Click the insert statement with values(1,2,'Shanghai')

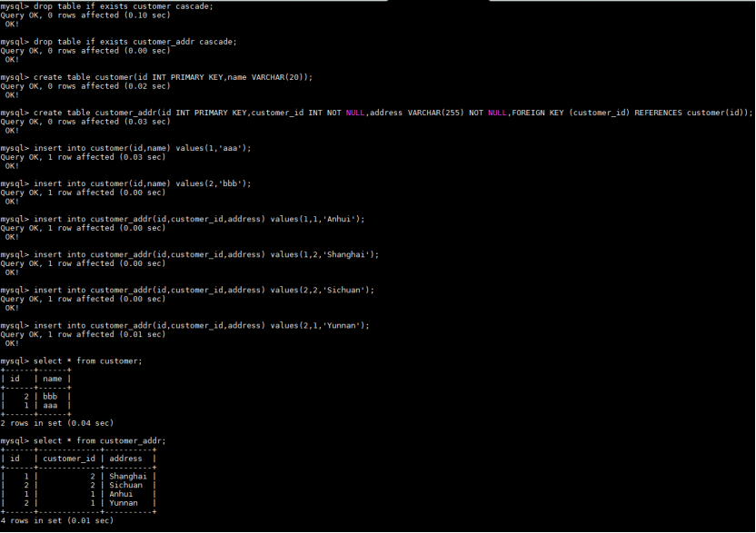205,254
